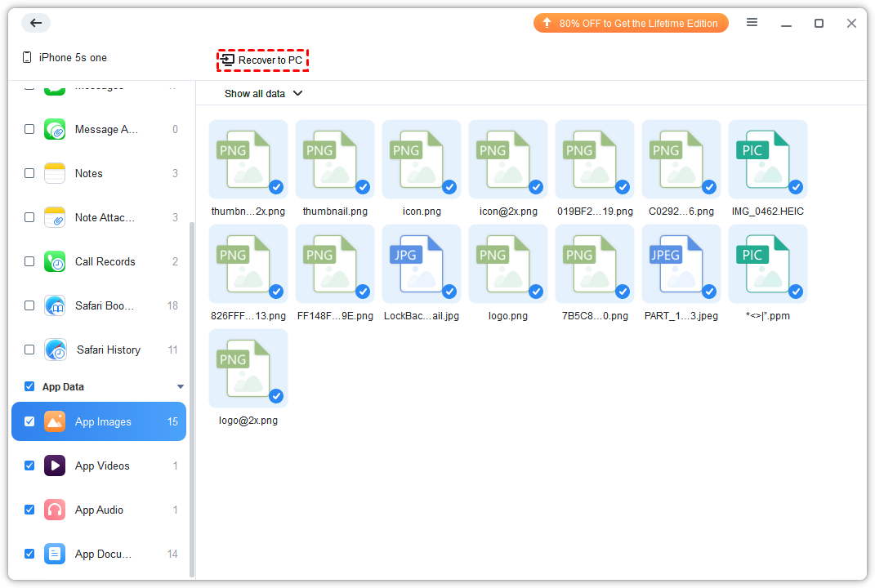The width and height of the screenshot is (875, 588).
Task: Click the Call Records phone icon
Action: pos(55,261)
